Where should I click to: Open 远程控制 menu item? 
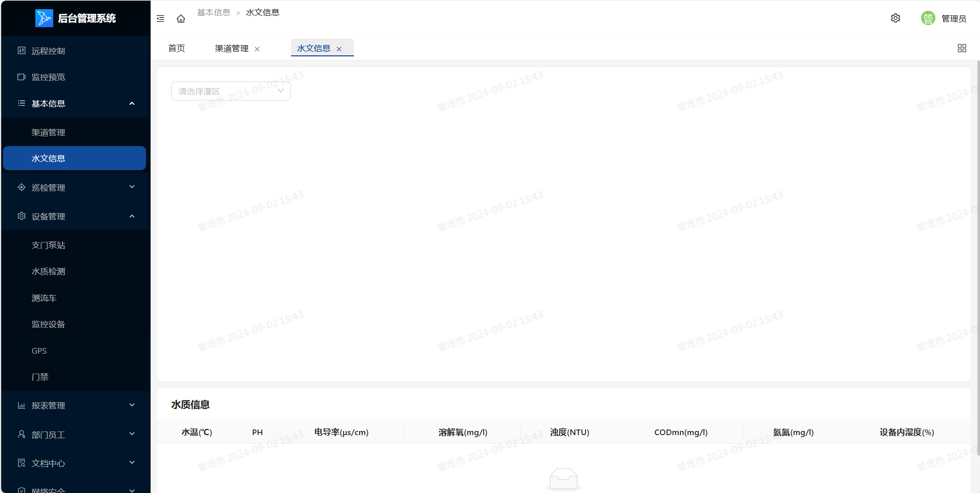point(75,51)
